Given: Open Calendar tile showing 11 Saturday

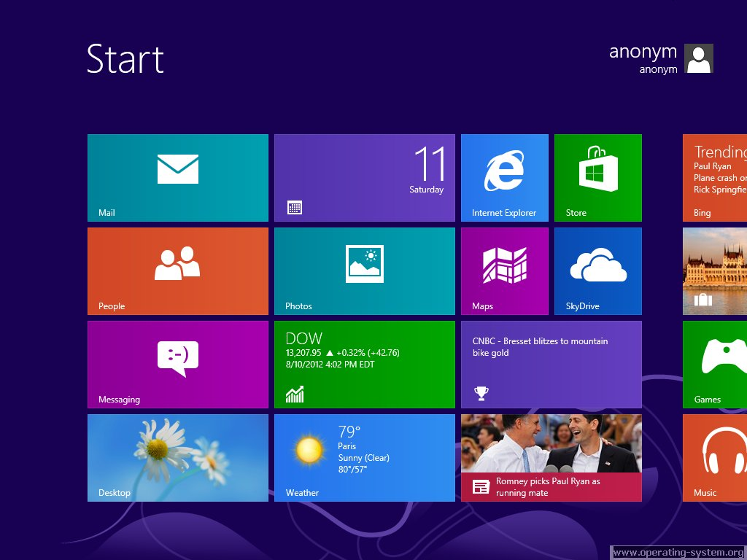Looking at the screenshot, I should coord(364,177).
